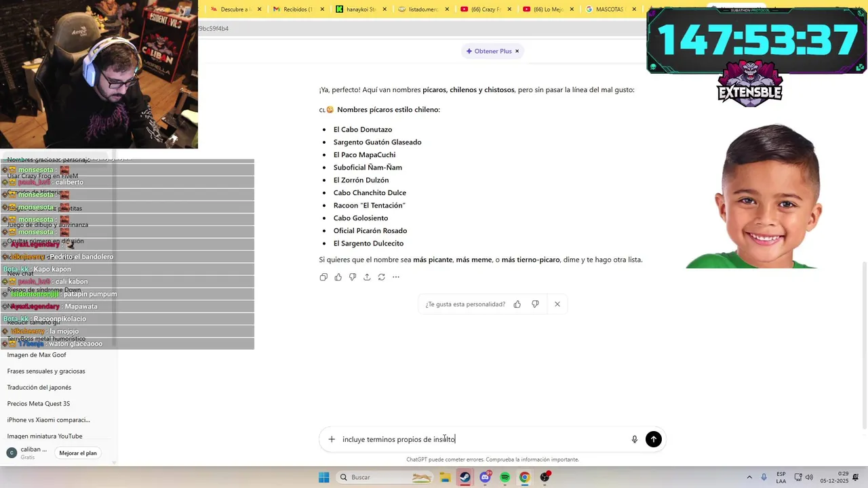The width and height of the screenshot is (868, 488).
Task: Close the Obtener Plus banner
Action: click(517, 51)
